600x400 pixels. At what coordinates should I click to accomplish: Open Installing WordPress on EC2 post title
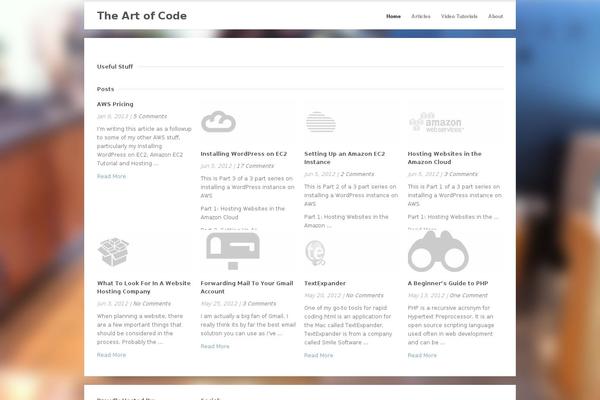tap(243, 154)
